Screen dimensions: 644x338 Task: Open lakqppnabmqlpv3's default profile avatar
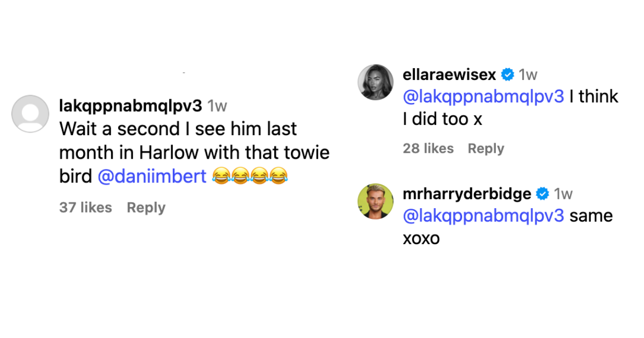(x=30, y=114)
